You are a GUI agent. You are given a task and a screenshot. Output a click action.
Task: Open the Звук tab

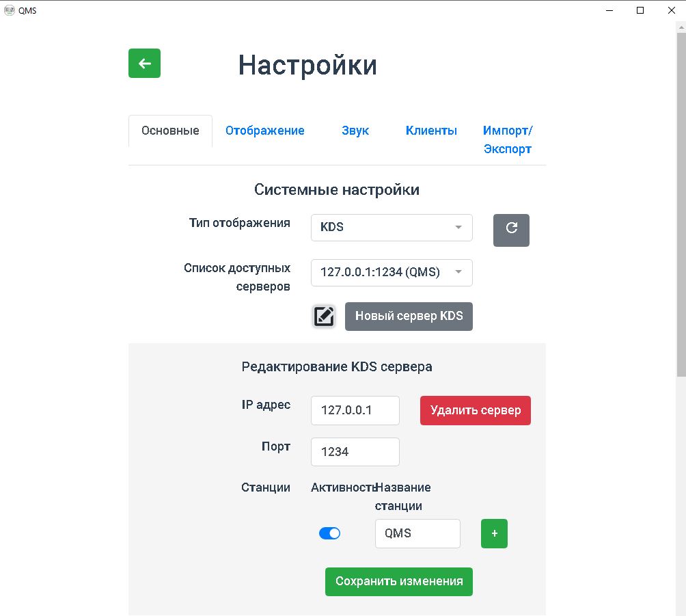(355, 131)
